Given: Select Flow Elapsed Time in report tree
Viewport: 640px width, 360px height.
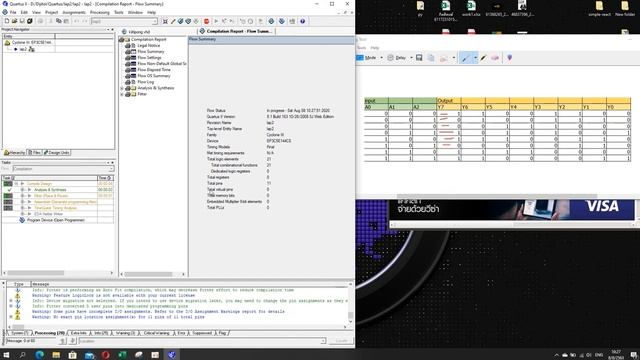Looking at the screenshot, I should 154,70.
